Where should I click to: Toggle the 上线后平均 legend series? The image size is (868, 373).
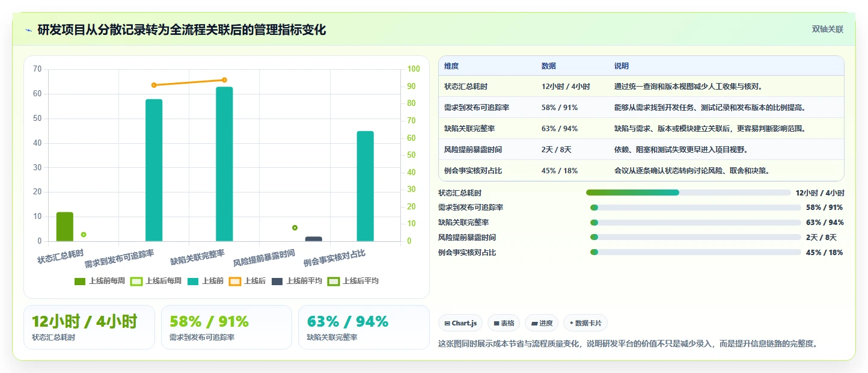[353, 281]
